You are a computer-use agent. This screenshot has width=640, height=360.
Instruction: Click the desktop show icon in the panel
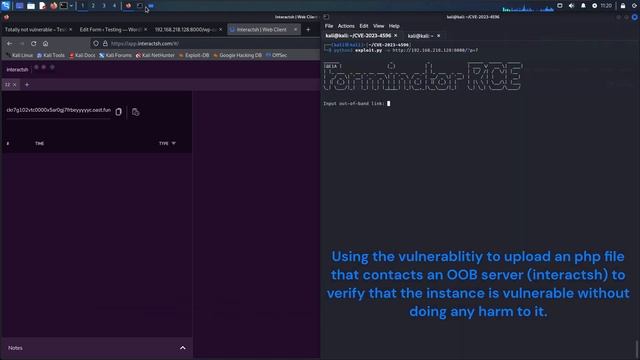click(x=19, y=6)
